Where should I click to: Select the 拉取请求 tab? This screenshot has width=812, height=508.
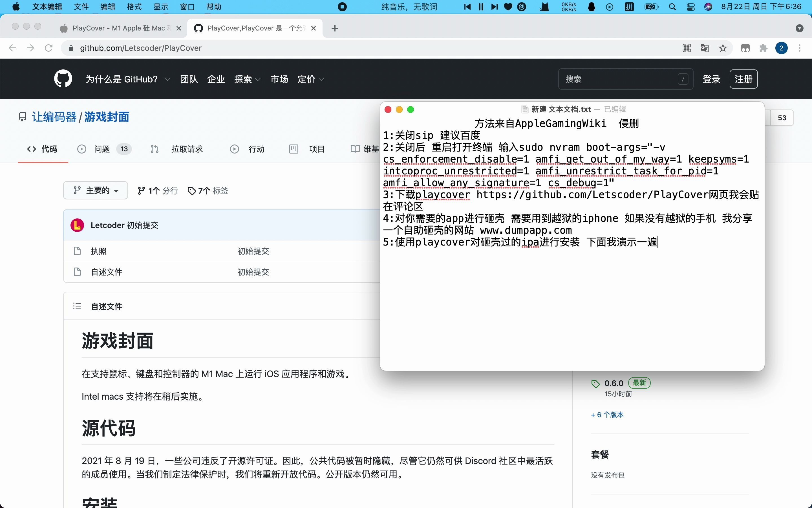(176, 149)
